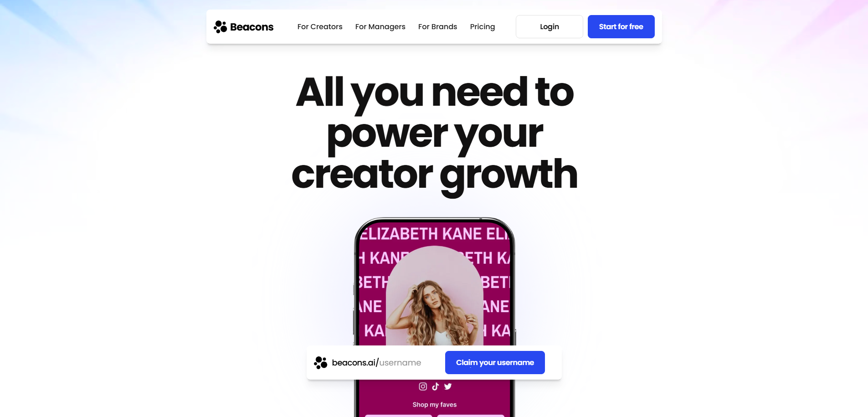Click the Twitter bird icon on phone
The image size is (868, 417).
point(448,386)
